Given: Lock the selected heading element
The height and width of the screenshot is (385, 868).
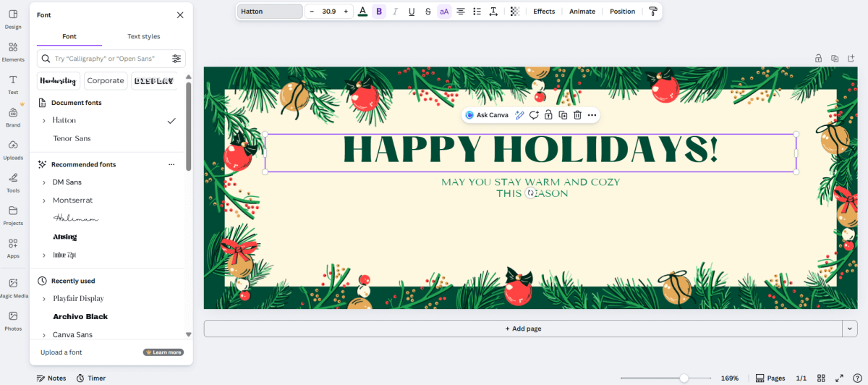Looking at the screenshot, I should (548, 115).
